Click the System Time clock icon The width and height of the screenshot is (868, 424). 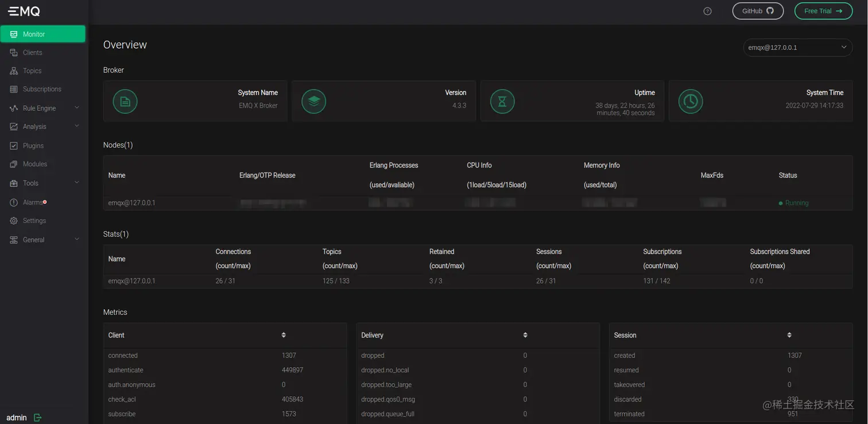coord(691,102)
